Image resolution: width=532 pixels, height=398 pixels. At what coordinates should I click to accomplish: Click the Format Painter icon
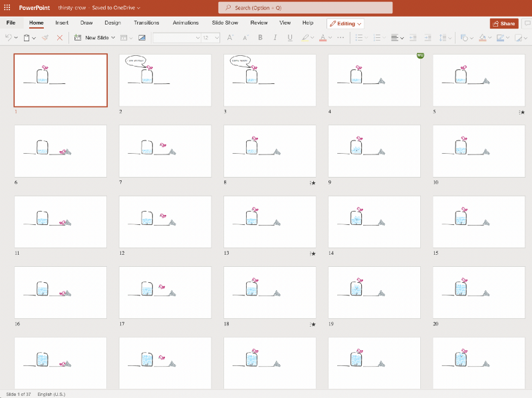pos(45,38)
